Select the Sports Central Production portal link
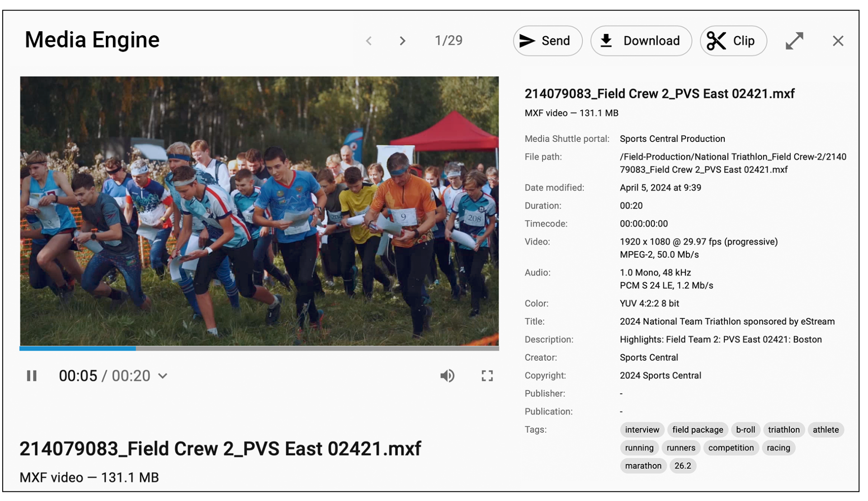This screenshot has width=868, height=501. pyautogui.click(x=673, y=138)
